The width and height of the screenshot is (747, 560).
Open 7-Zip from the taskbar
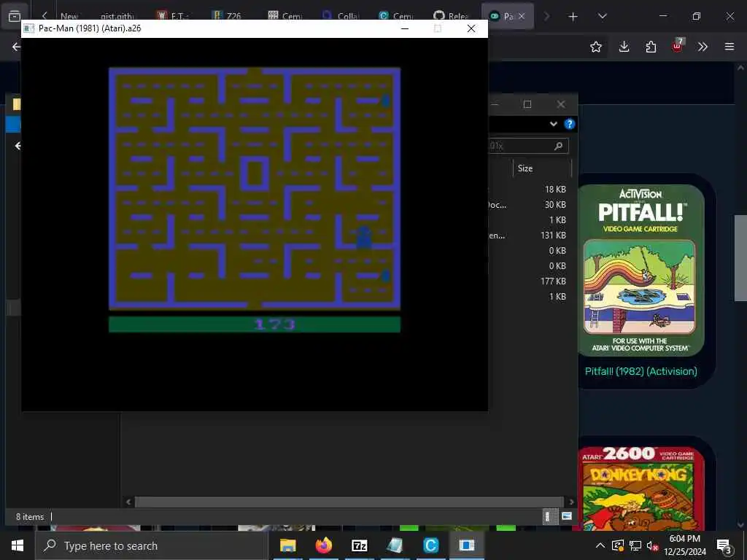pyautogui.click(x=359, y=545)
